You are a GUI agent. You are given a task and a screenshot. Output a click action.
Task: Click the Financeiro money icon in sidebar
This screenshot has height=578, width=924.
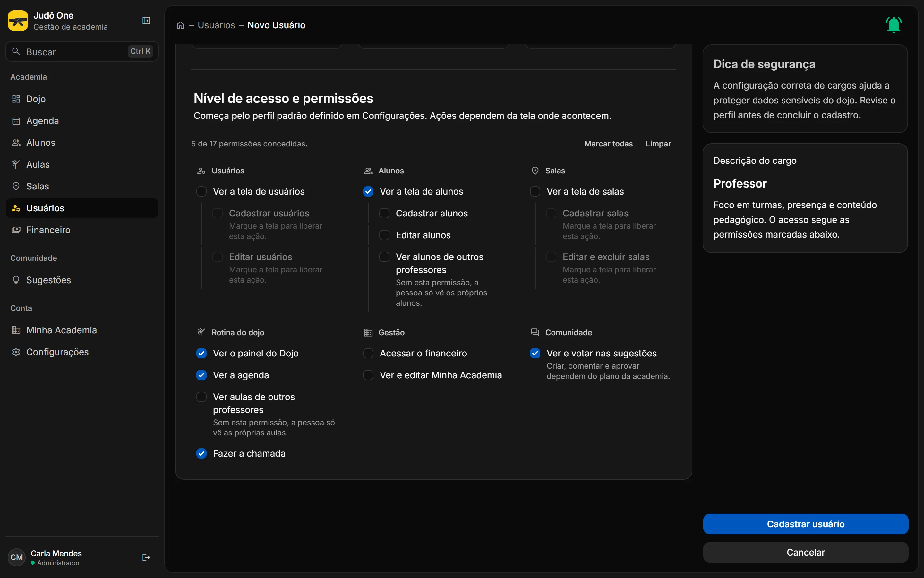coord(16,230)
